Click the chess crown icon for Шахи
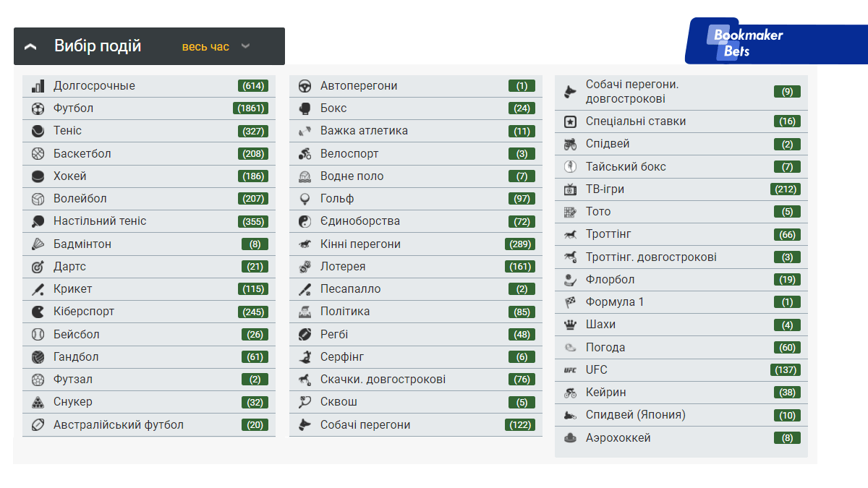 pyautogui.click(x=570, y=325)
